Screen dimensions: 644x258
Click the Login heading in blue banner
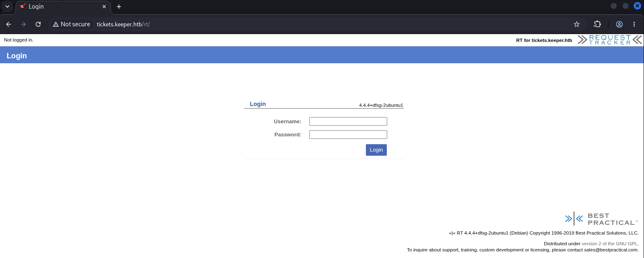pyautogui.click(x=17, y=56)
